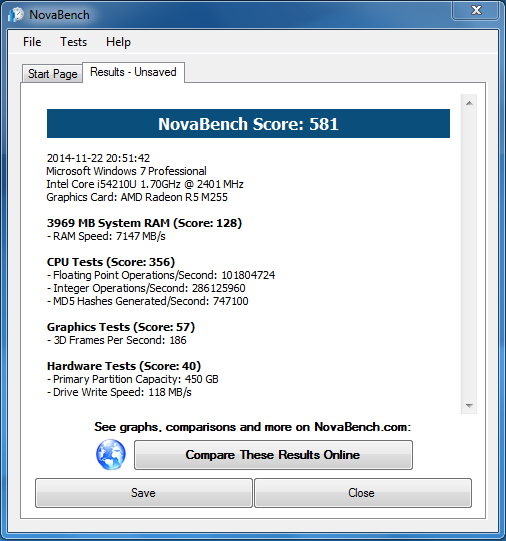The image size is (506, 541).
Task: Click the NovaBench app icon in title bar
Action: (16, 15)
